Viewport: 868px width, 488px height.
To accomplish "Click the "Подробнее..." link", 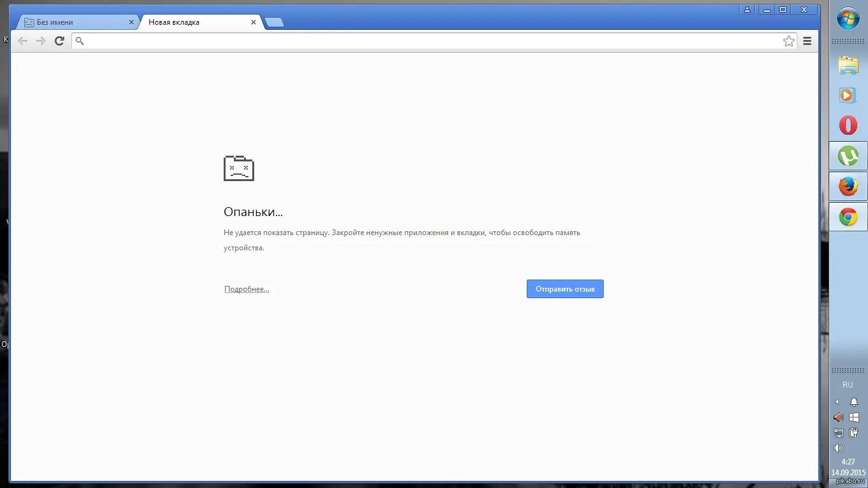I will 247,289.
